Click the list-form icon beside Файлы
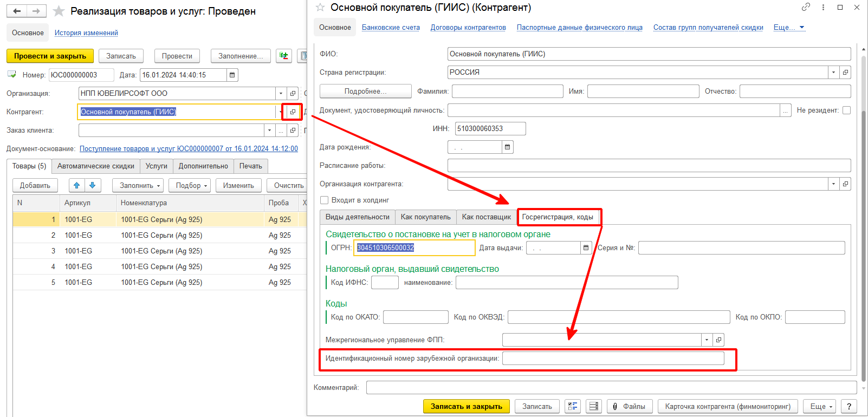The image size is (868, 417). (x=594, y=406)
